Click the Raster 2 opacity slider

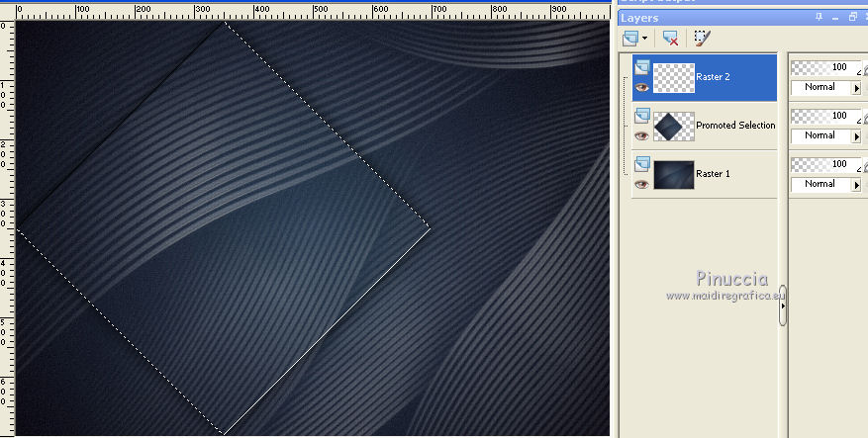tap(823, 67)
